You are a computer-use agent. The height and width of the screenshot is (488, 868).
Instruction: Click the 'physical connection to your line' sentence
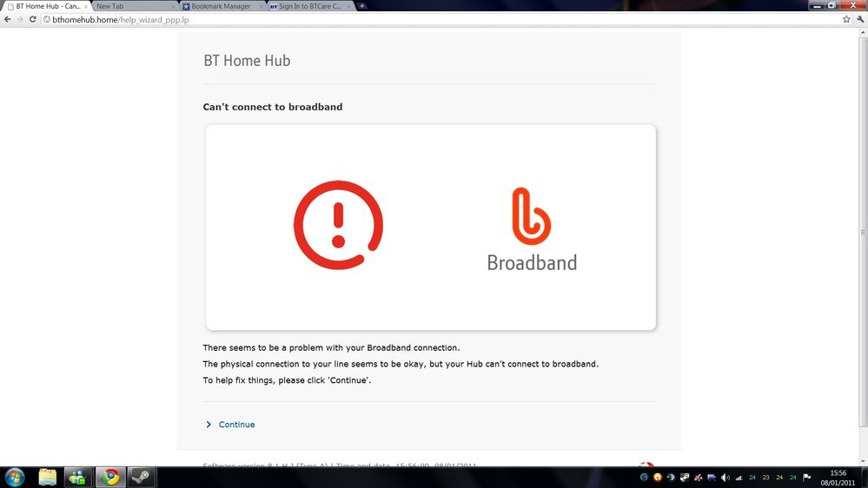pos(401,364)
